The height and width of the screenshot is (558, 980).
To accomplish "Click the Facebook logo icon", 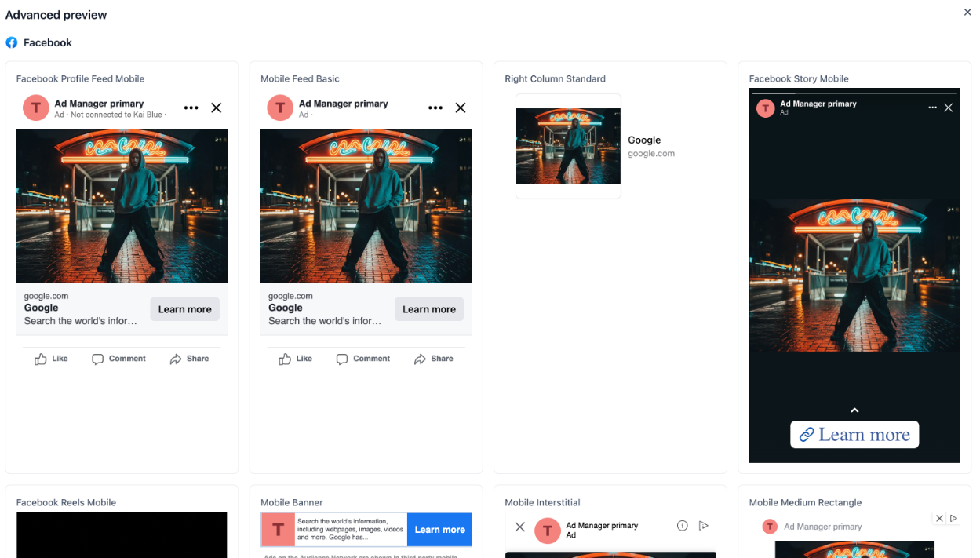I will click(x=12, y=42).
